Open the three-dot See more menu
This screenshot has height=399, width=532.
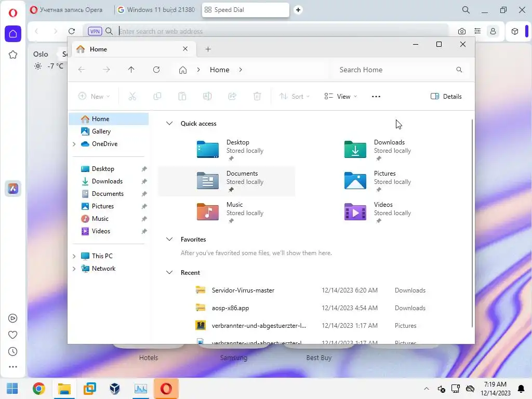376,96
